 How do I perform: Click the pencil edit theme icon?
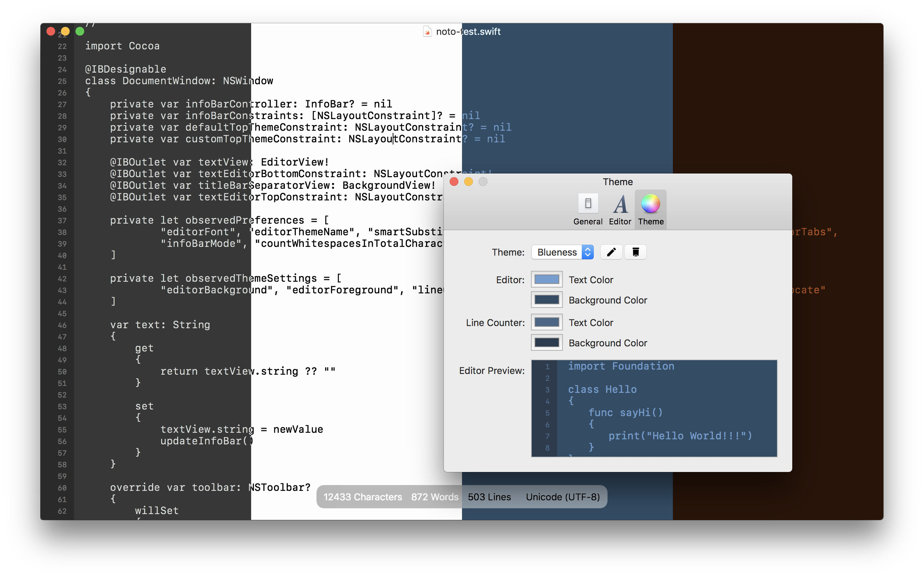click(x=611, y=252)
